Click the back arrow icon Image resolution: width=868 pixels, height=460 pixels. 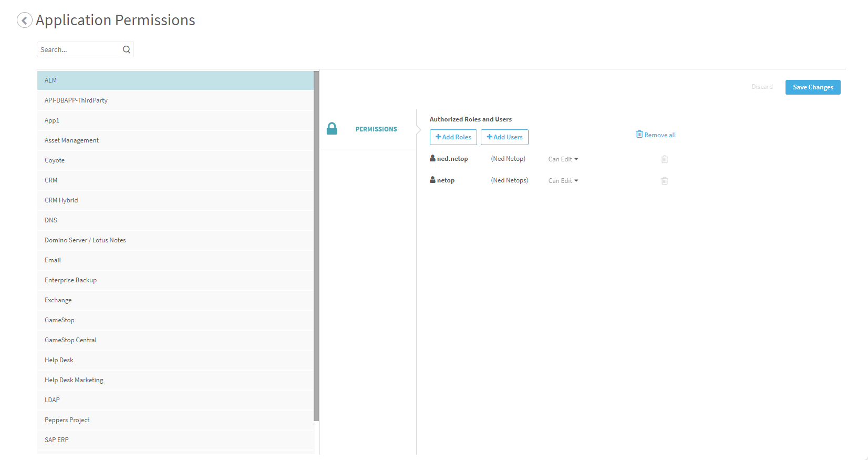point(24,20)
